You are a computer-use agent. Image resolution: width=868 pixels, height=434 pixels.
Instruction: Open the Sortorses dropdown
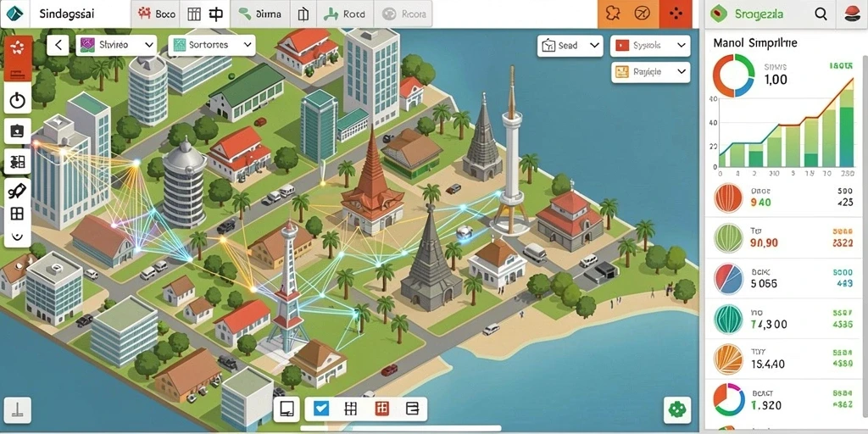[211, 46]
